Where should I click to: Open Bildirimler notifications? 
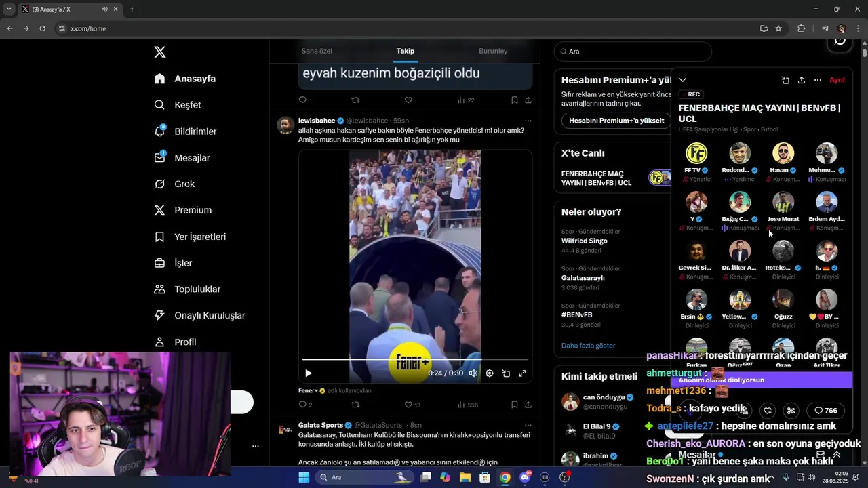tap(186, 131)
